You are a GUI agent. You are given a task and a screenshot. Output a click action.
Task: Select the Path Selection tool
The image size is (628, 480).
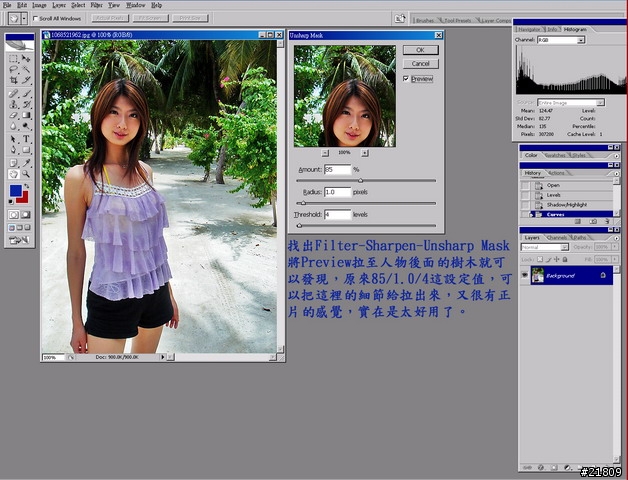13,139
